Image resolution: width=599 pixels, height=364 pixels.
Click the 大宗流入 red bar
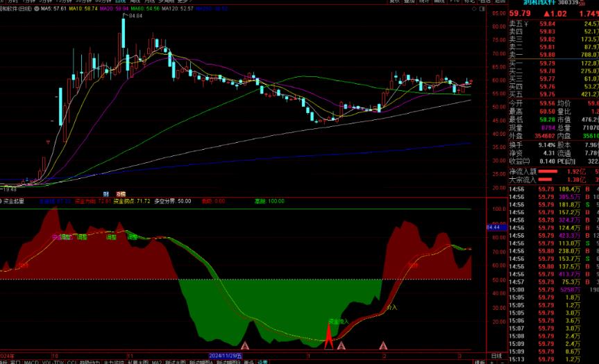point(545,180)
